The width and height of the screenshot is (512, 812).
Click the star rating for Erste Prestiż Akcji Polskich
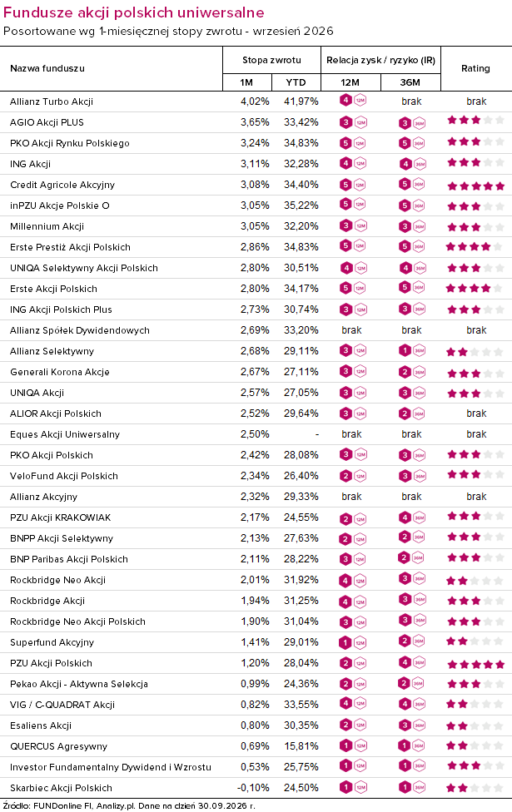pos(475,247)
